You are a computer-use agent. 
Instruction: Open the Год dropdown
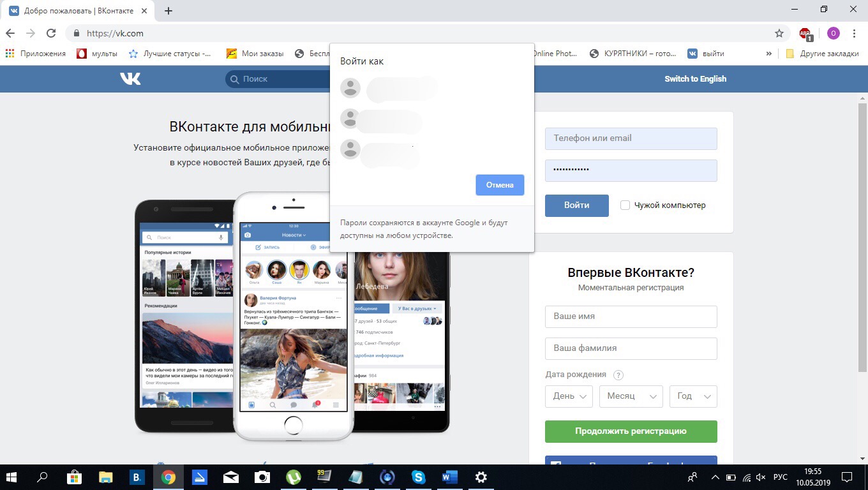click(x=693, y=396)
